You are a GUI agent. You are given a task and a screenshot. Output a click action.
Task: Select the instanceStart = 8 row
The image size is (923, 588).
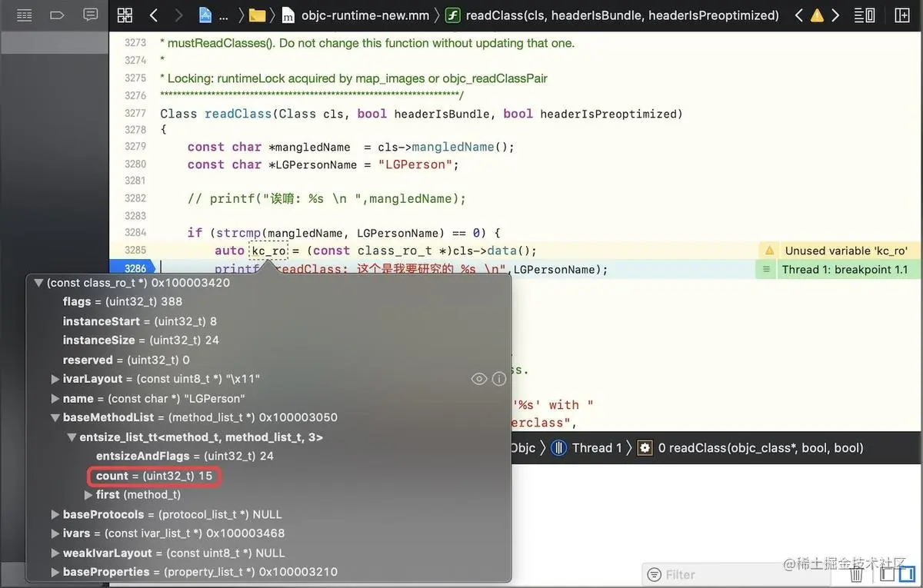pyautogui.click(x=268, y=321)
